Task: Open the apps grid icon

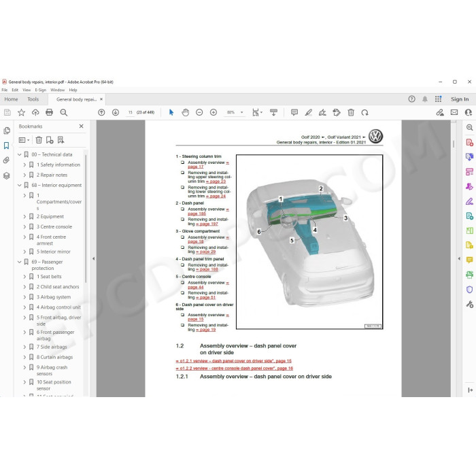Action: pos(438,99)
